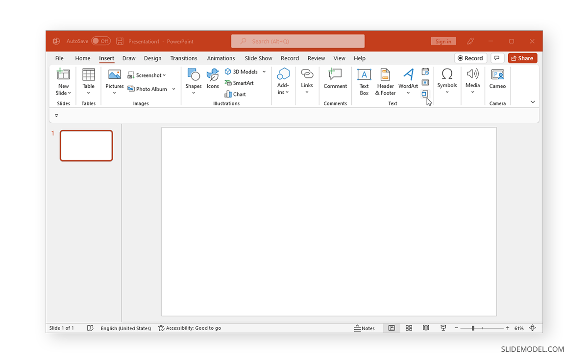Insert an Icons graphic
This screenshot has width=588, height=364.
pyautogui.click(x=212, y=78)
